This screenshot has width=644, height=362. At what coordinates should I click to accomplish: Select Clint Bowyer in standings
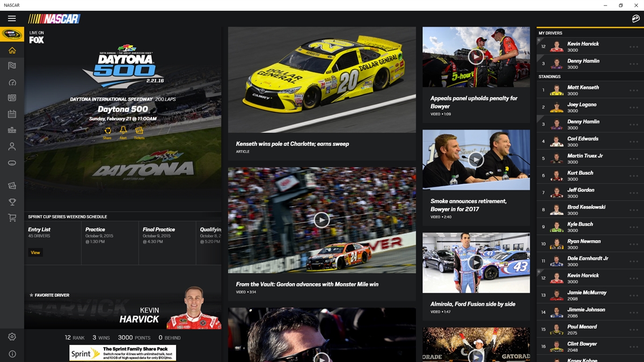(x=590, y=347)
